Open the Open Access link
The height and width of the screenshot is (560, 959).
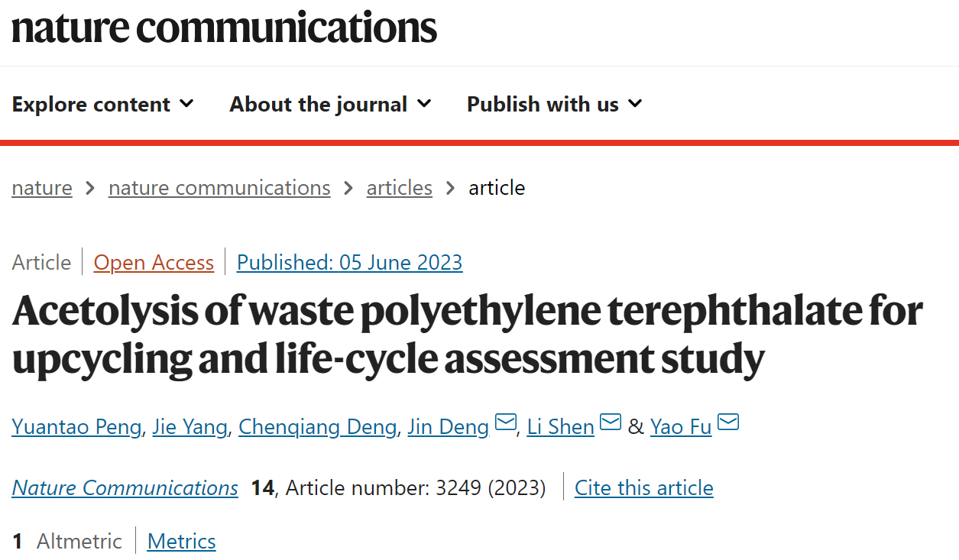click(x=154, y=263)
